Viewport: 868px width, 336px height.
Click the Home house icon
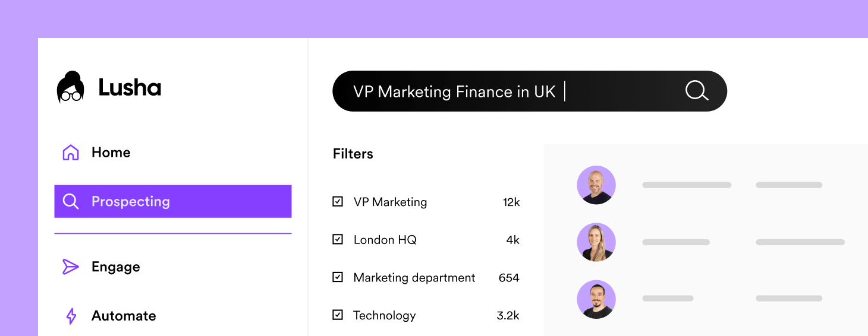click(x=71, y=153)
